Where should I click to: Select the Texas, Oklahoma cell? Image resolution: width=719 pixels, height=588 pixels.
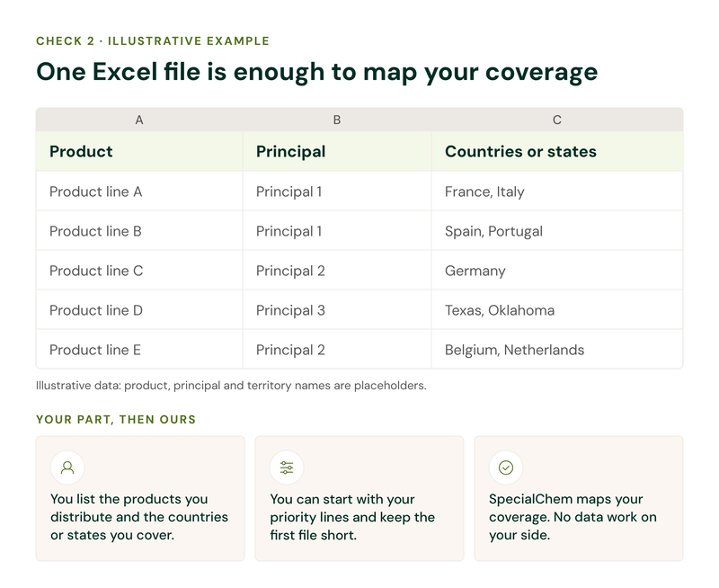tap(556, 310)
